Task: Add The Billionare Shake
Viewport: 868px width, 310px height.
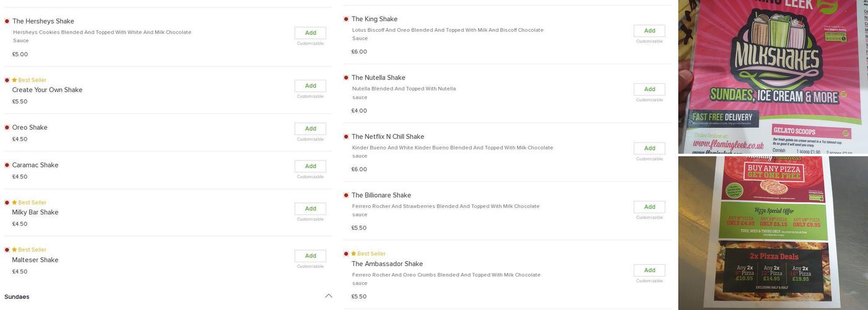Action: 649,207
